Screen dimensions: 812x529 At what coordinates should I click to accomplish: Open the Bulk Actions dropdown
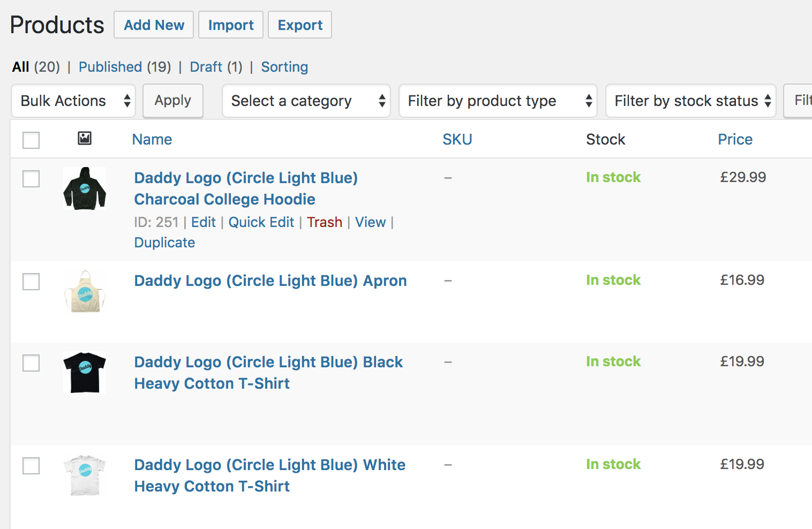click(73, 101)
